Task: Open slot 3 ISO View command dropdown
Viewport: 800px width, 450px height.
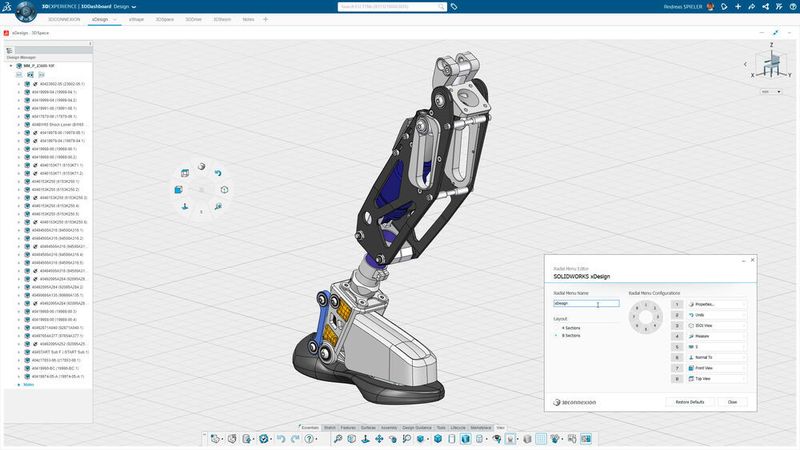Action: [x=716, y=326]
